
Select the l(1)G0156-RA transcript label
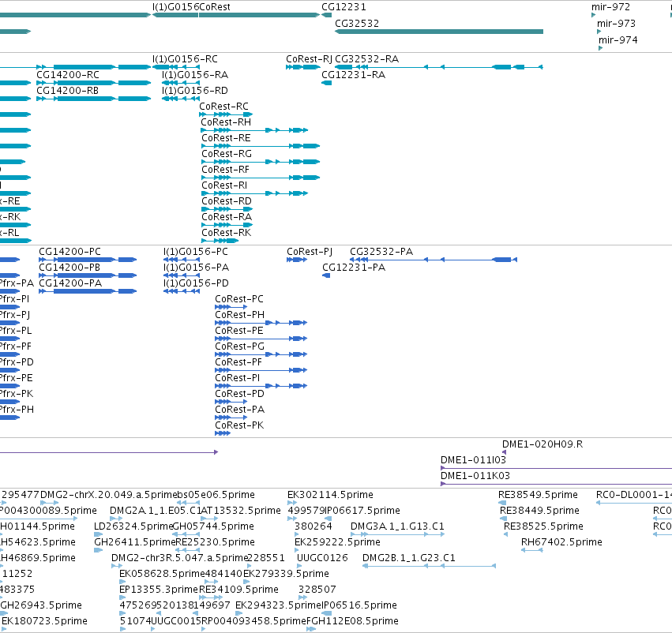point(195,75)
